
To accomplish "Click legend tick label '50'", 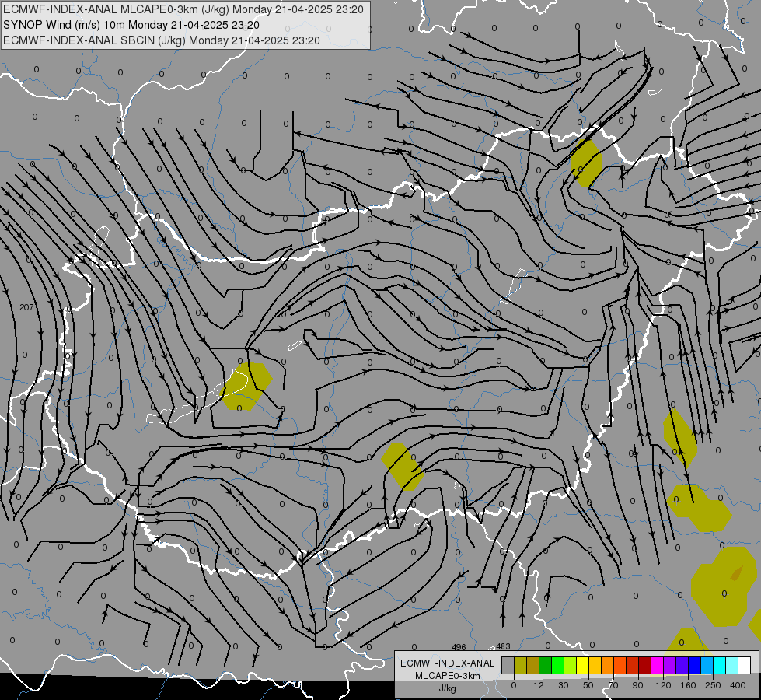I will click(588, 685).
